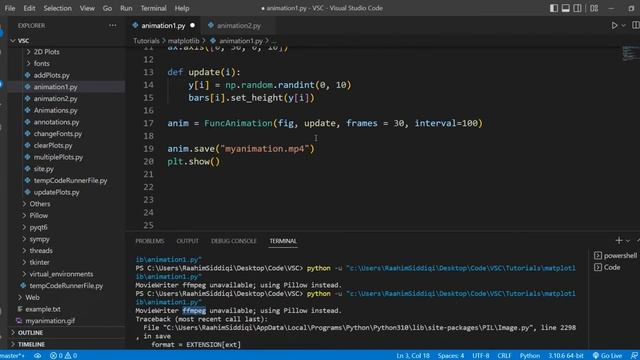Screen dimensions: 640x360
Task: Switch to the animation1.py editor tab
Action: point(163,25)
